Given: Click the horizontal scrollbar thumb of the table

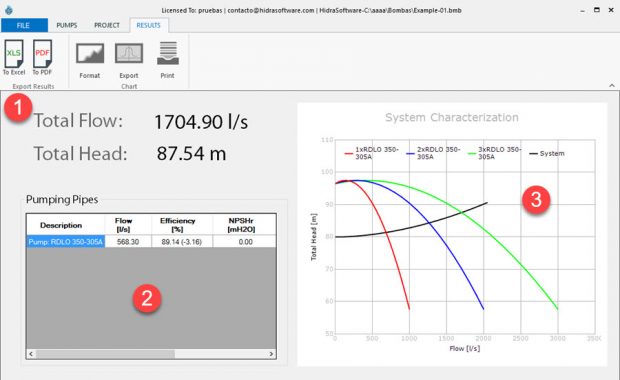Looking at the screenshot, I should click(x=105, y=354).
